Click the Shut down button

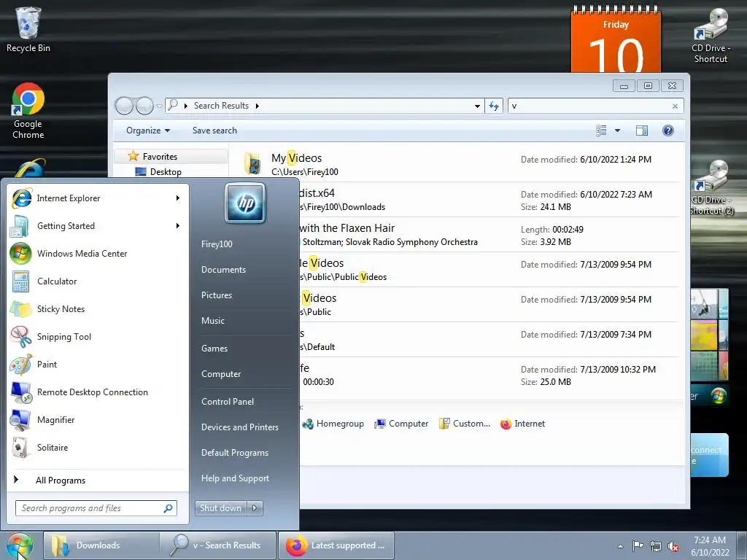click(x=221, y=508)
